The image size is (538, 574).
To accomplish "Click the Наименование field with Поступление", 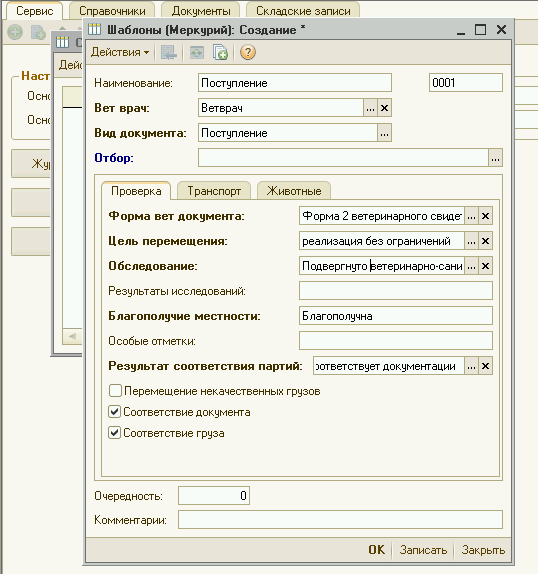I will pyautogui.click(x=295, y=83).
